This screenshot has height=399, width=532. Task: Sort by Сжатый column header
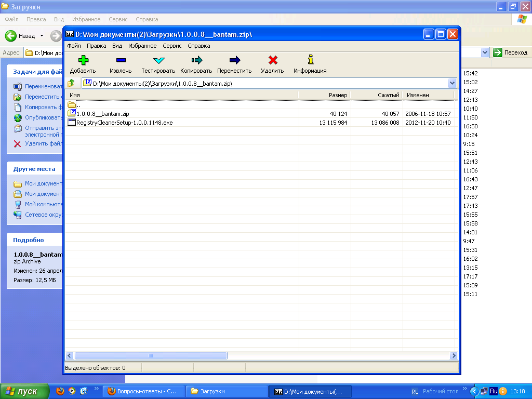376,95
